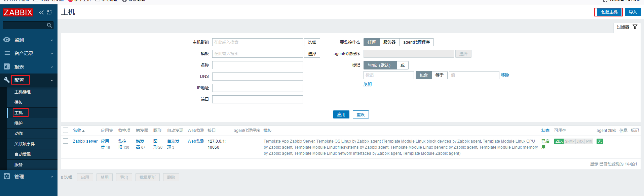This screenshot has height=196, width=644.
Task: Click the IPMI availability badge
Action: tap(589, 141)
